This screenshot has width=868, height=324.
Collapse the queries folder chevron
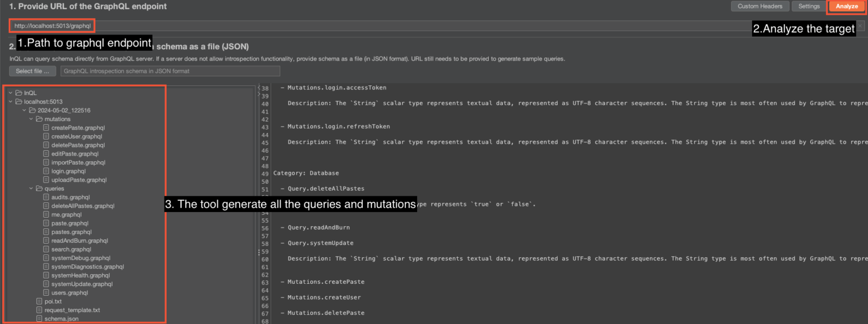31,189
